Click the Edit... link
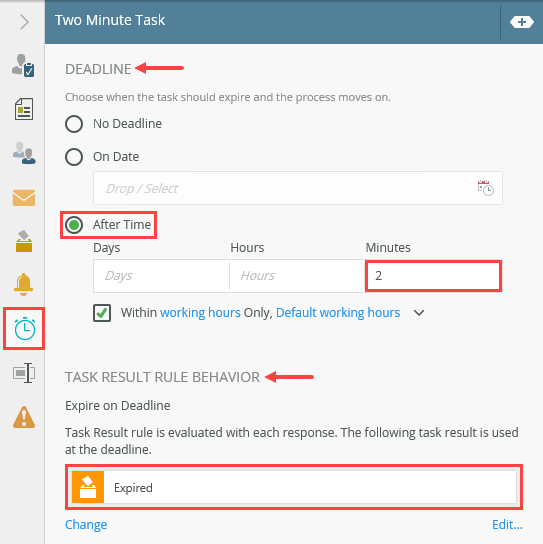 [x=507, y=525]
